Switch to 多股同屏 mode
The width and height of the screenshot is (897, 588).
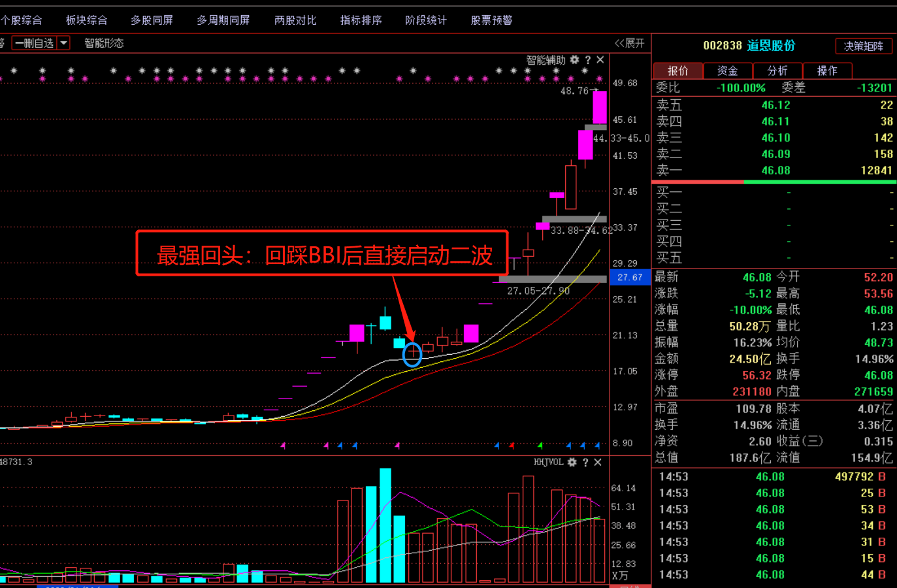(x=152, y=20)
